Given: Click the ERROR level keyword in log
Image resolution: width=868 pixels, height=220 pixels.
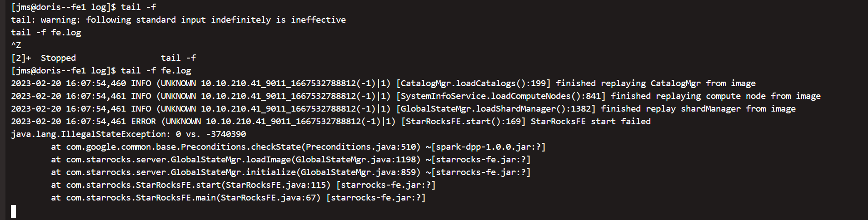Looking at the screenshot, I should tap(144, 122).
